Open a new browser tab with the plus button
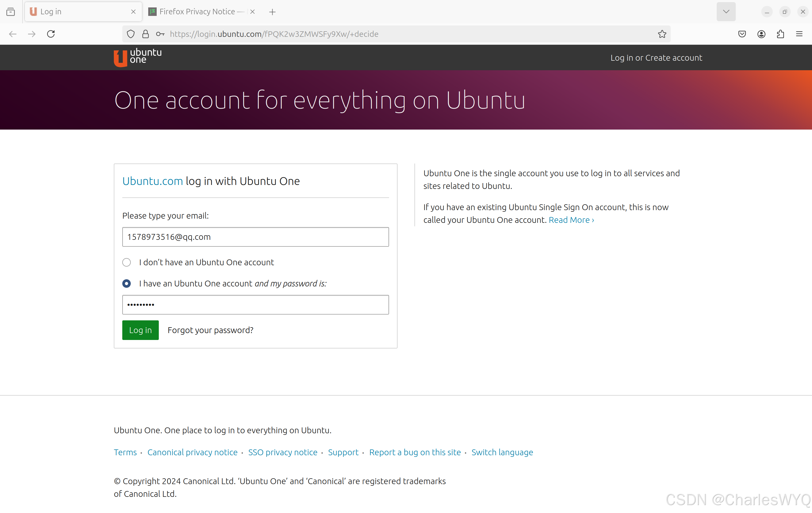Screen dimensions: 812x513 [272, 11]
